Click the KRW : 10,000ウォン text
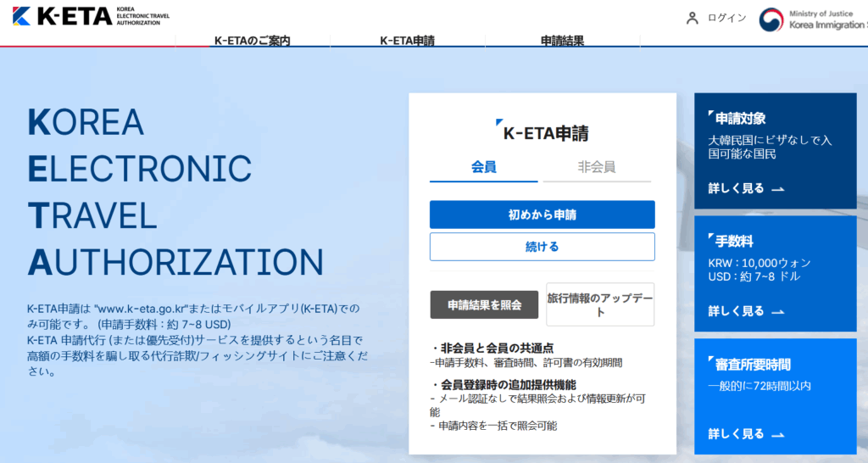The height and width of the screenshot is (463, 868). click(x=759, y=263)
